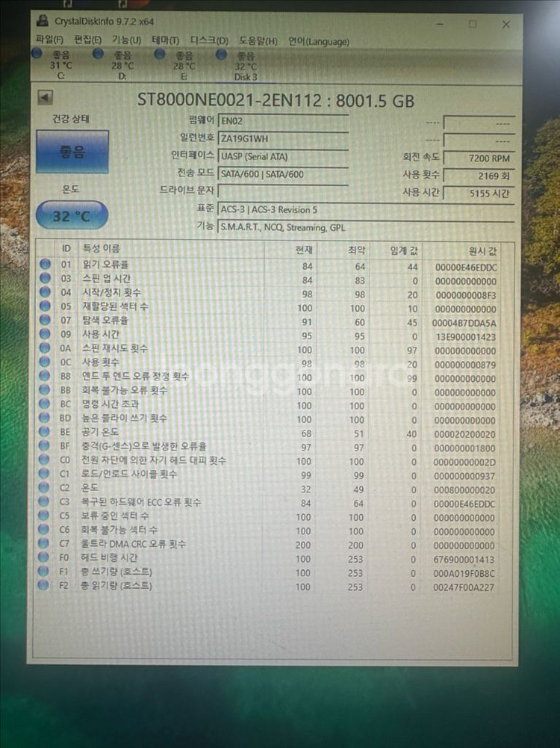Click status dot for C1 로드/언로드 사이클
This screenshot has height=748, width=560.
[x=44, y=473]
